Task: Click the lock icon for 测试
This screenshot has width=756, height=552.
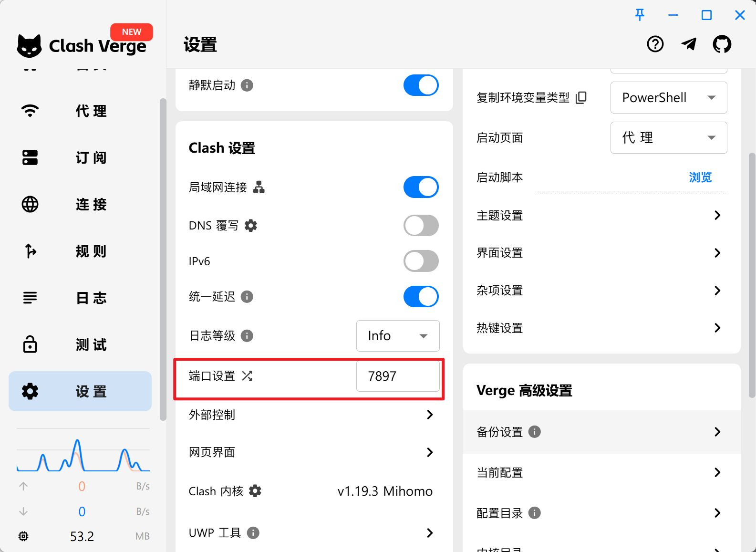Action: click(x=30, y=344)
